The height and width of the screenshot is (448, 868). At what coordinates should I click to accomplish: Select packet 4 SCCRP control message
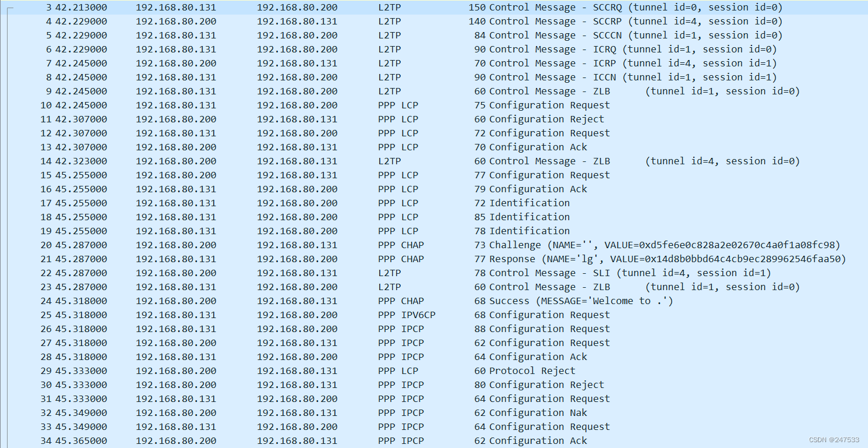click(434, 22)
